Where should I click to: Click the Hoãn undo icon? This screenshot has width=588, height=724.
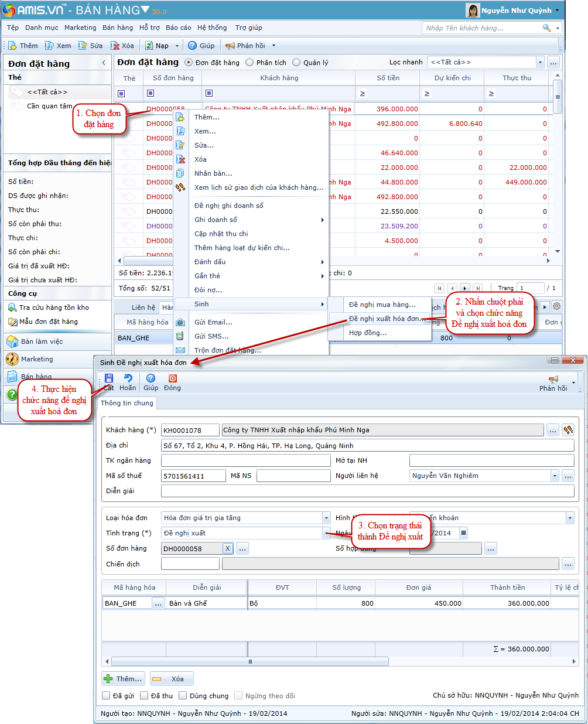[128, 378]
